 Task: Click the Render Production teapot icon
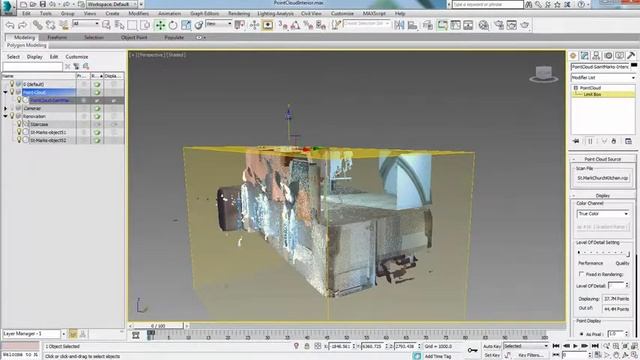pyautogui.click(x=525, y=25)
